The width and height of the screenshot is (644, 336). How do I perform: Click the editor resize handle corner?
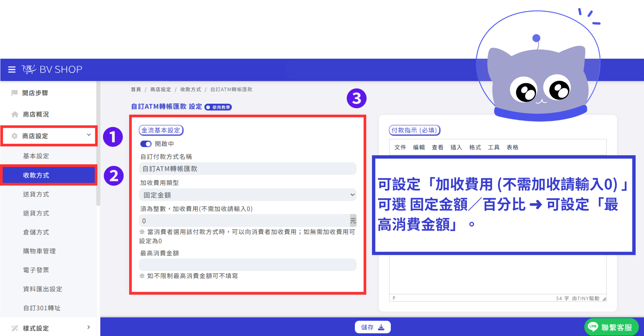pyautogui.click(x=604, y=299)
